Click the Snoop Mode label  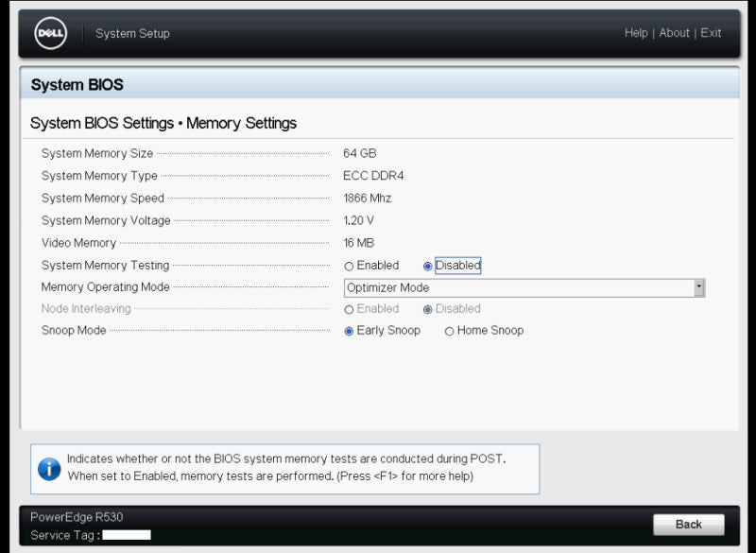pyautogui.click(x=74, y=330)
